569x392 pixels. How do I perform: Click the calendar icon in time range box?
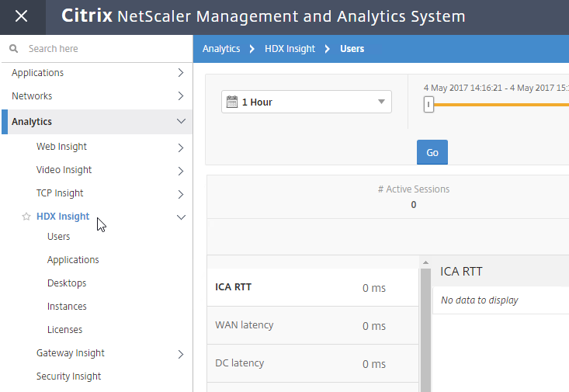[232, 102]
